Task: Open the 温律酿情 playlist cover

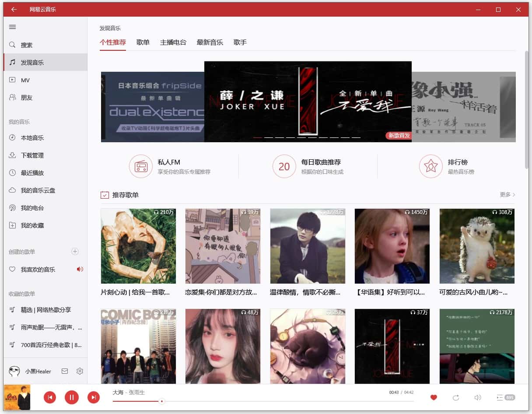Action: pos(308,246)
